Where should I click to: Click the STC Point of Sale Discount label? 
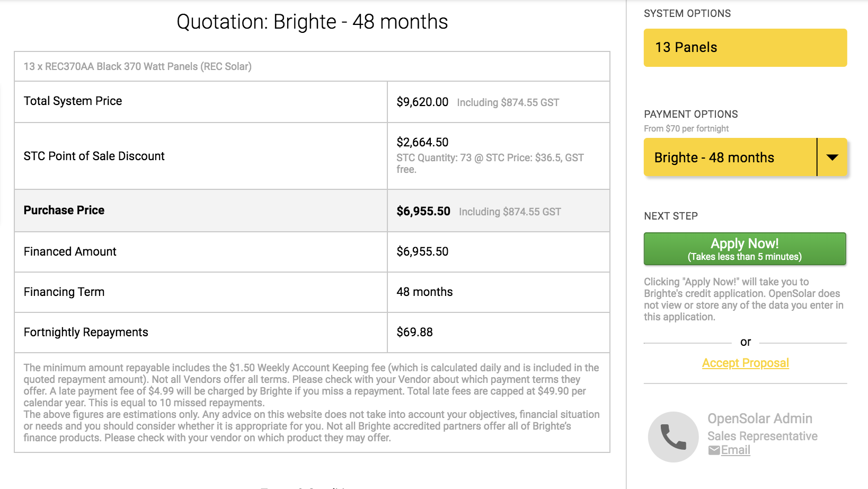(94, 156)
